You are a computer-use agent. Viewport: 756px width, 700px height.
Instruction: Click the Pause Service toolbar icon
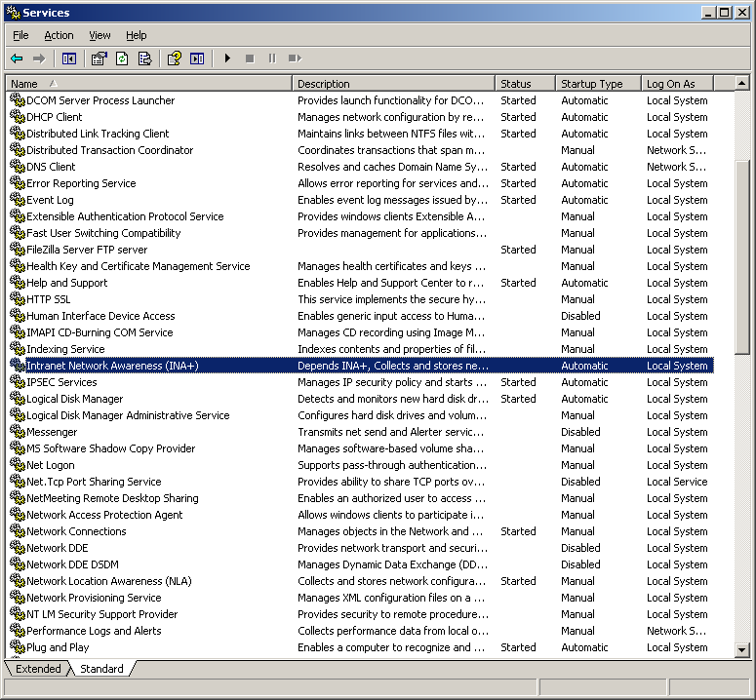[x=272, y=58]
